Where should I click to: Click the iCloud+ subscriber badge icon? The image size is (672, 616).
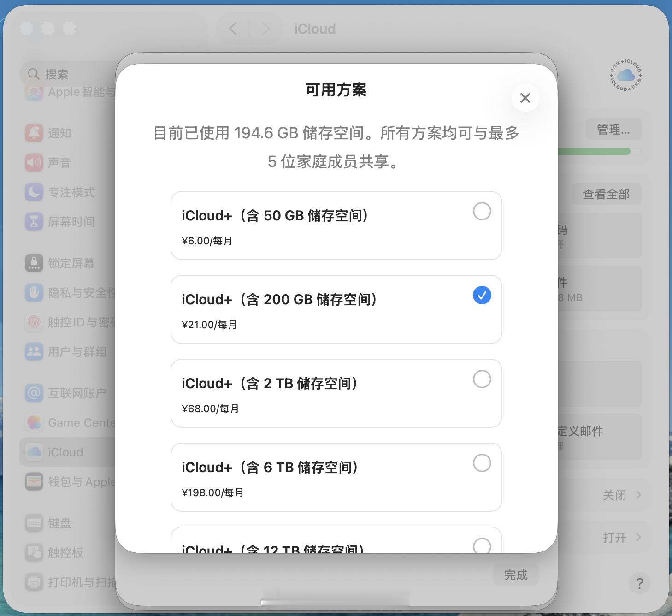coord(626,75)
